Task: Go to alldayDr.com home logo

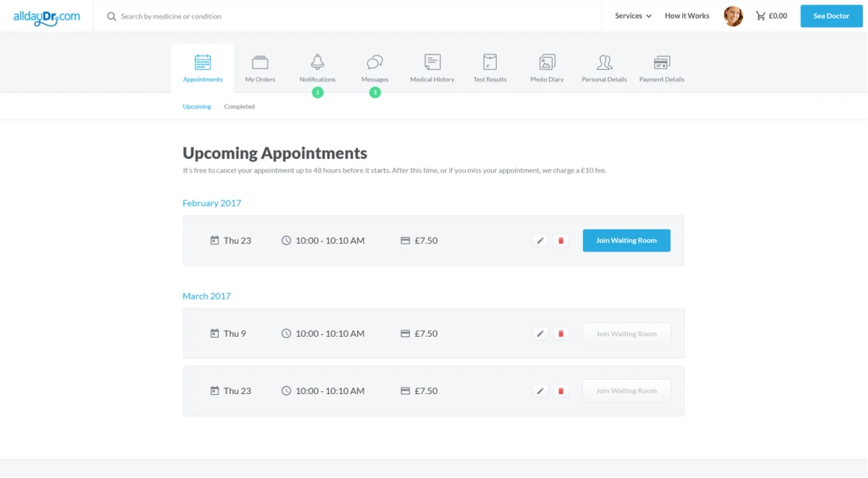Action: pos(46,16)
